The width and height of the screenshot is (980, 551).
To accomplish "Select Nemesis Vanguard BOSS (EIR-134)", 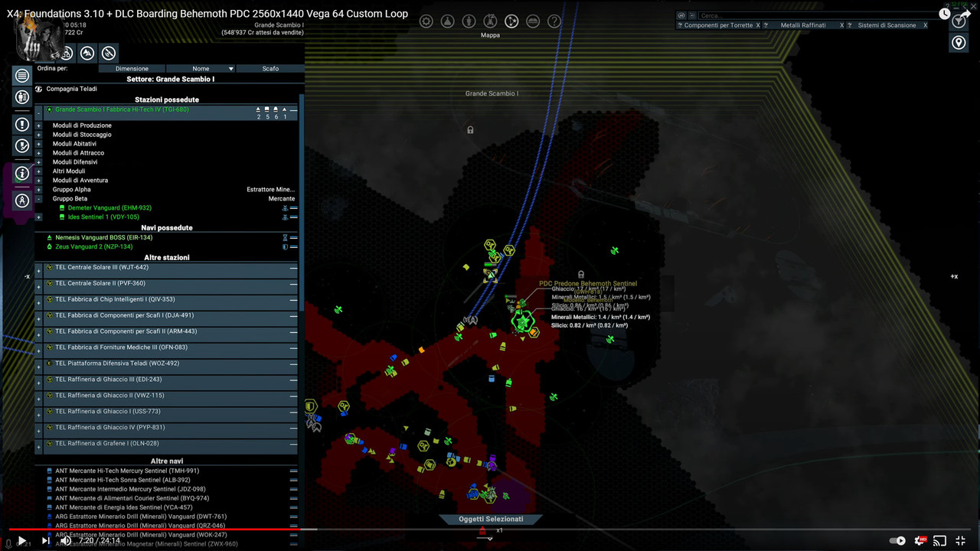I will click(x=103, y=237).
